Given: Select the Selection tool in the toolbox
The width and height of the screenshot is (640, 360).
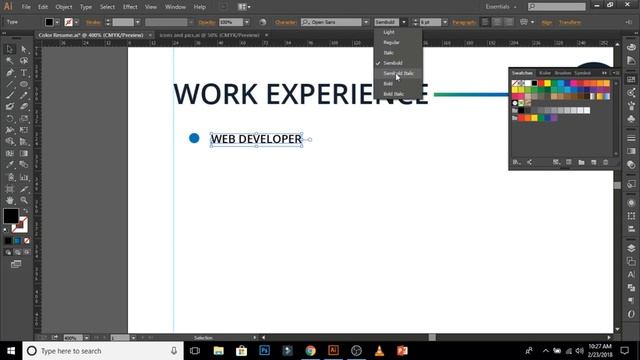Looking at the screenshot, I should (10, 49).
